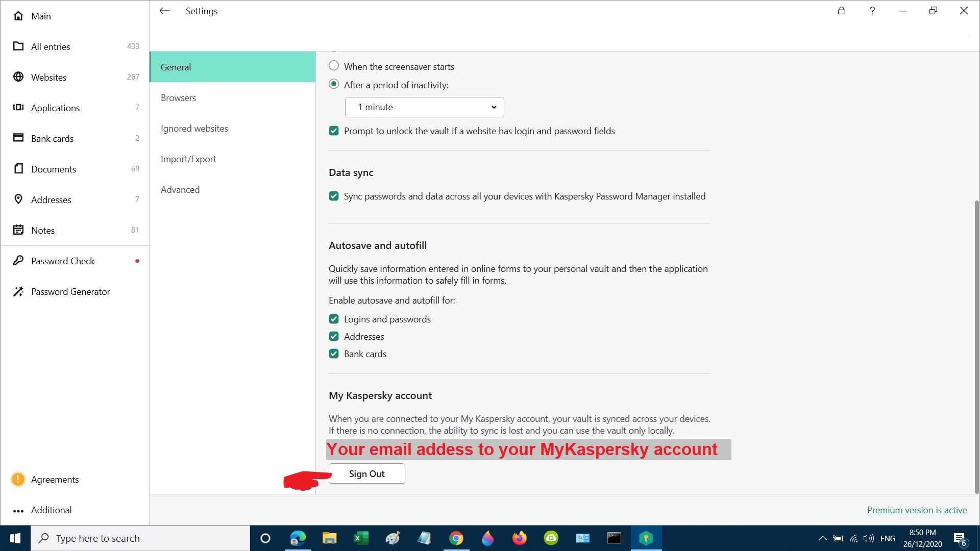Uncheck 'Prompt to unlock the vault' checkbox
Image resolution: width=980 pixels, height=551 pixels.
(x=334, y=131)
